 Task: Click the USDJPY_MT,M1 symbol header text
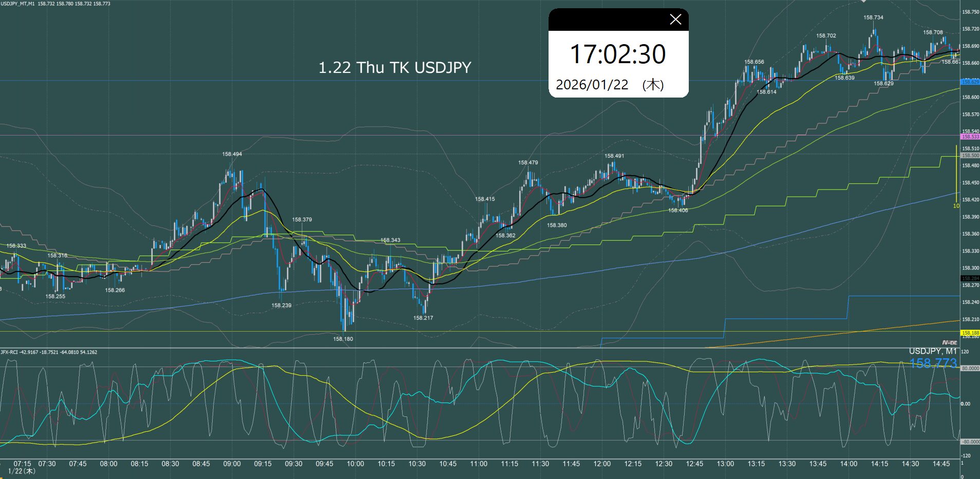point(18,4)
